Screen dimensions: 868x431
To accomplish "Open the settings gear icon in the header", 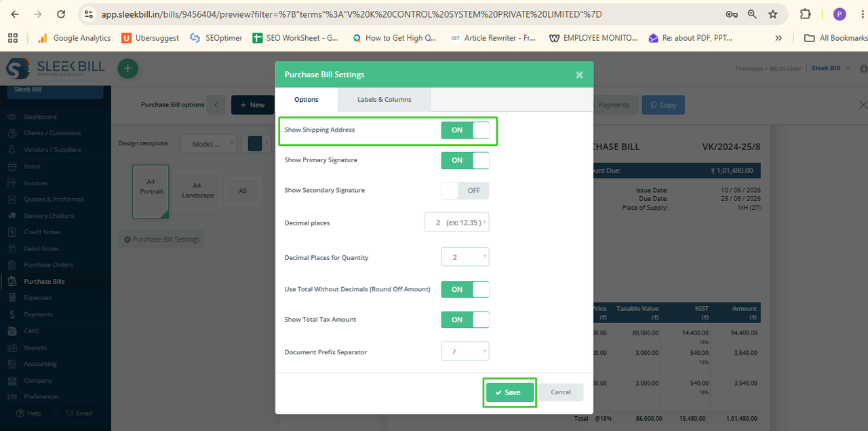I will tap(863, 69).
